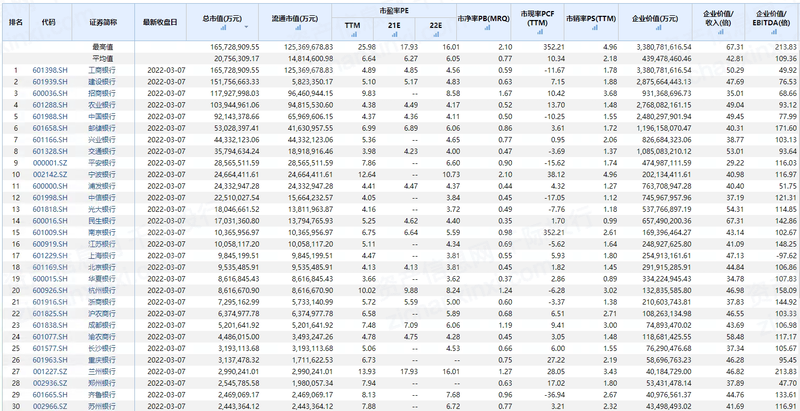Image resolution: width=800 pixels, height=411 pixels.
Task: Open the 平安银行 security name link
Action: [102, 163]
